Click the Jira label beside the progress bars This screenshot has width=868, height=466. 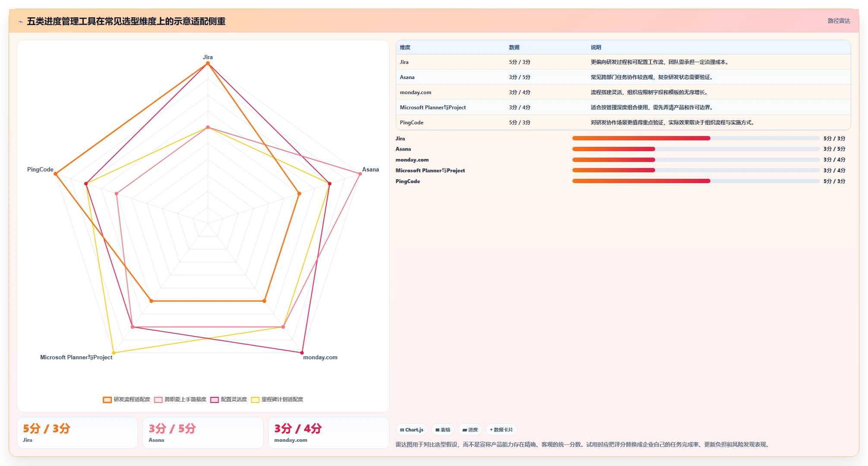(400, 139)
